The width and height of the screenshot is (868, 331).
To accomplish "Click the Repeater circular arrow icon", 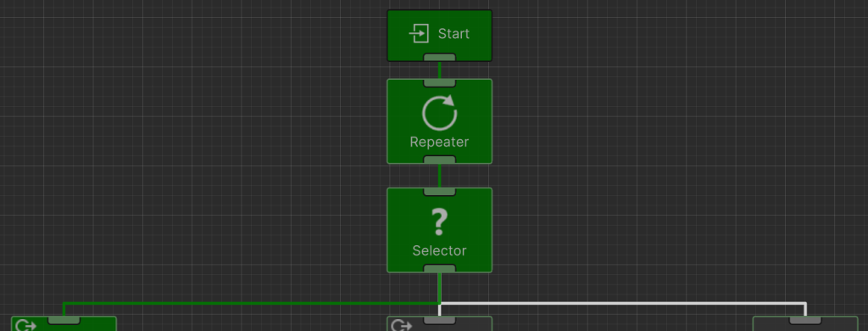I will pos(440,113).
